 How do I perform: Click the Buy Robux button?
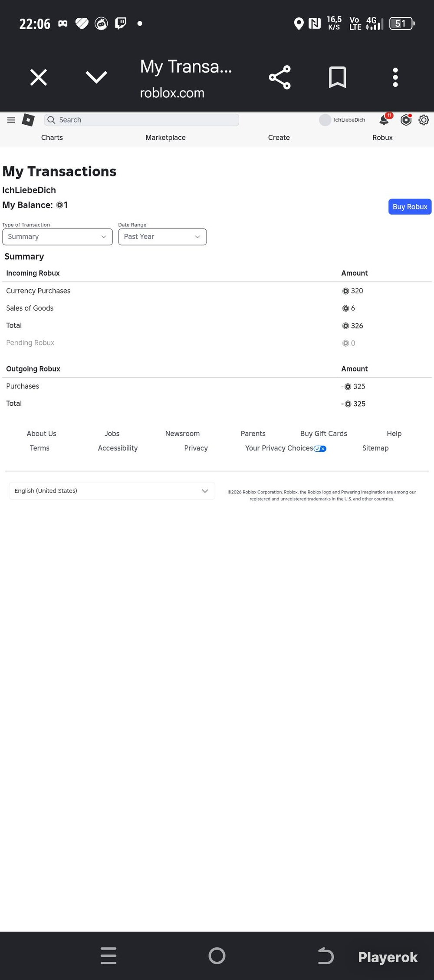[410, 207]
